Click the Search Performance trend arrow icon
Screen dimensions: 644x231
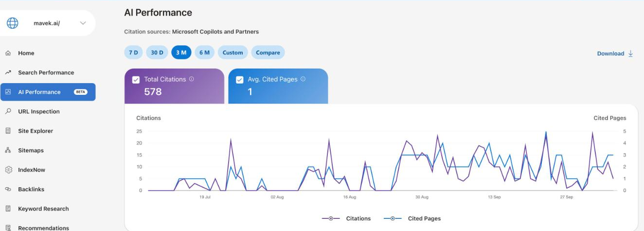point(8,72)
